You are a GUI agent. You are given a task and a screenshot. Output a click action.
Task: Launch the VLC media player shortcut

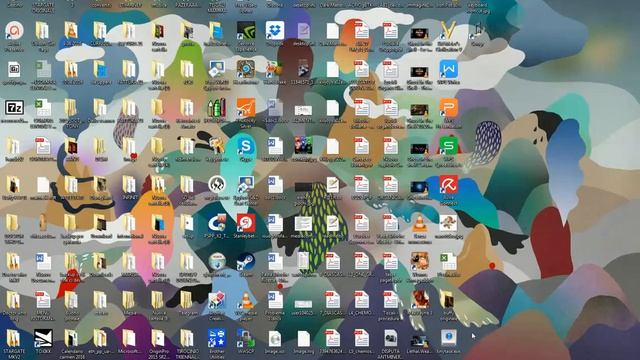246,300
